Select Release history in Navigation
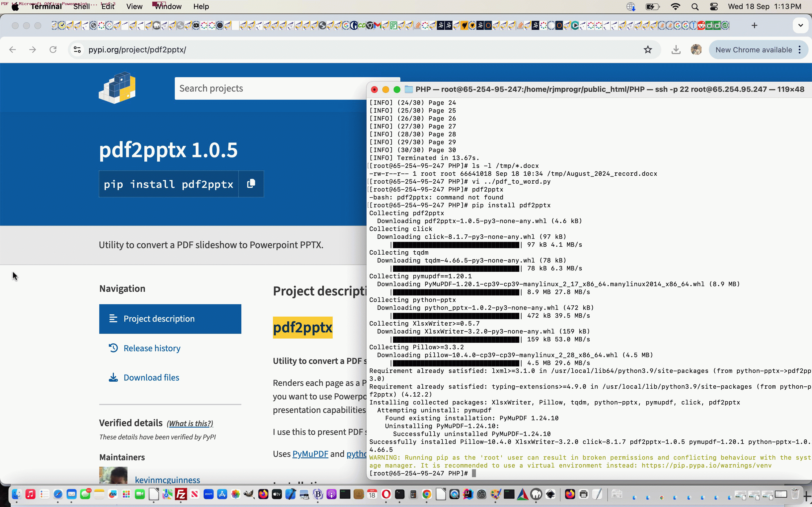The width and height of the screenshot is (812, 507). pyautogui.click(x=152, y=348)
